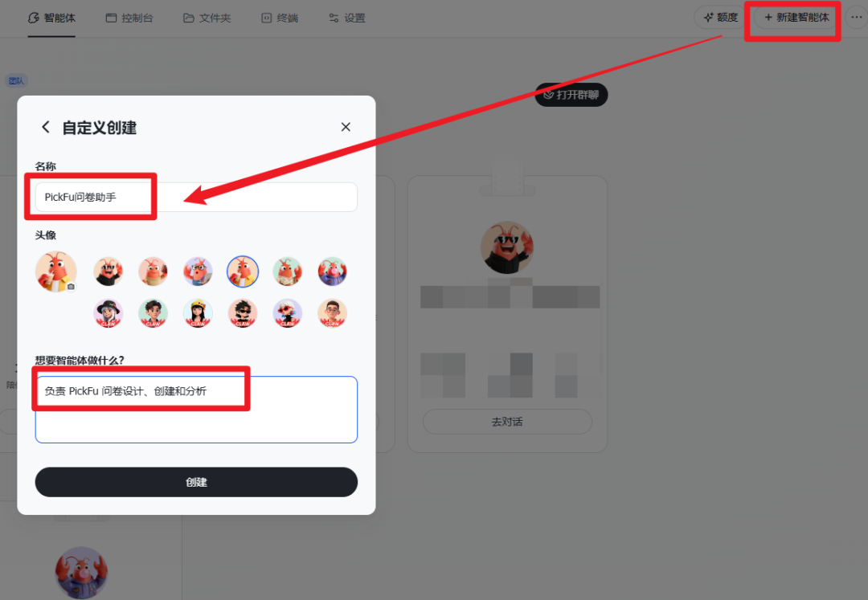Choose the blue-circled selected lobster avatar
Image resolution: width=868 pixels, height=600 pixels.
click(x=243, y=271)
